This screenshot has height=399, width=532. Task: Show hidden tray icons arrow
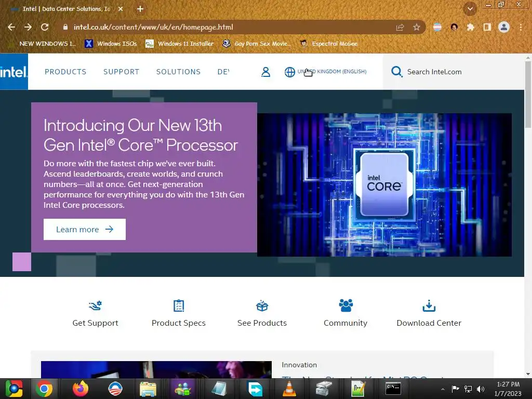[x=443, y=389]
